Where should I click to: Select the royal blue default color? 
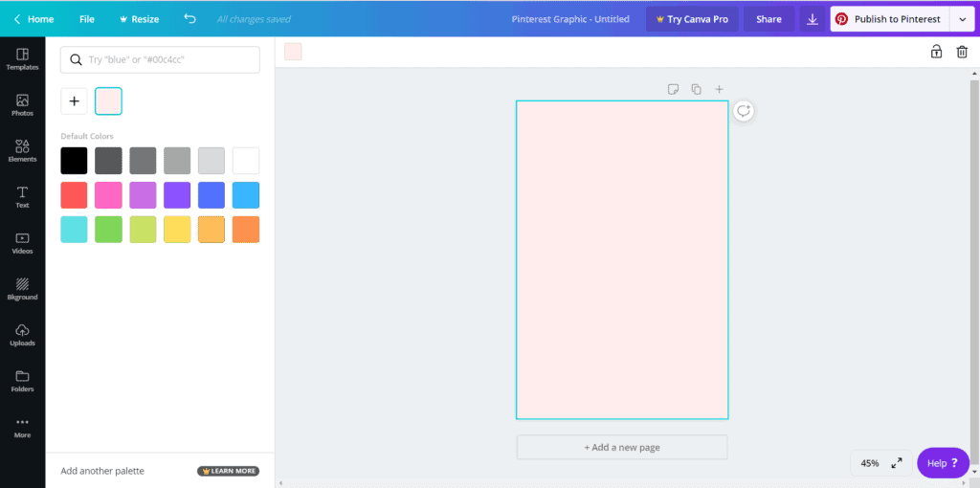[x=212, y=195]
